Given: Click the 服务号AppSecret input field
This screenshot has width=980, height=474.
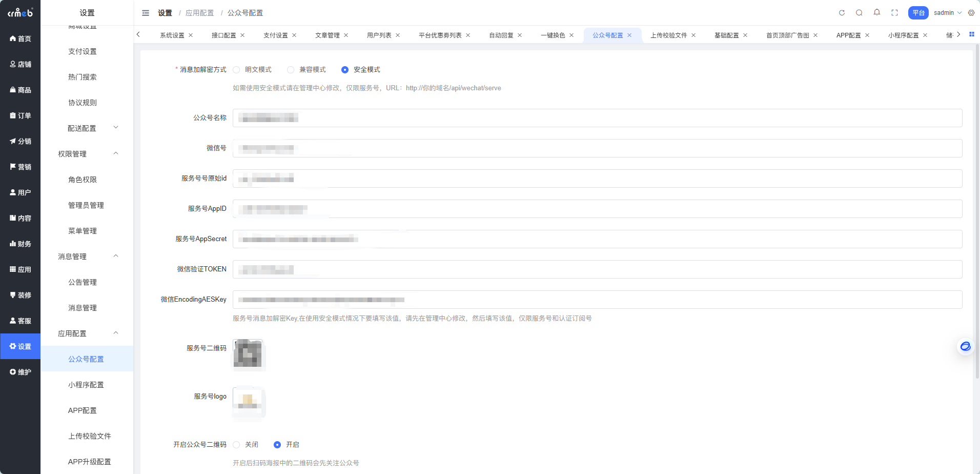Looking at the screenshot, I should point(597,239).
